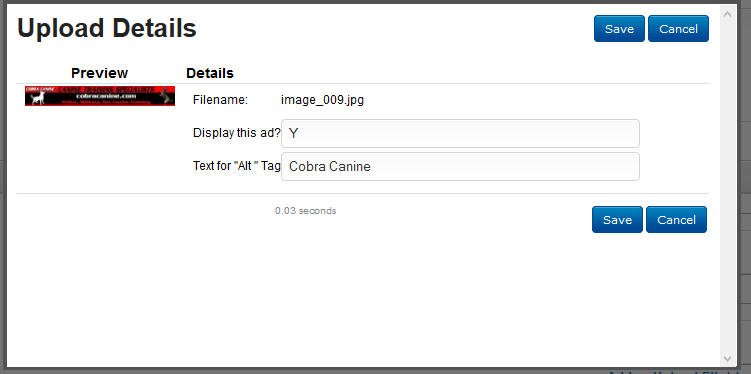Click the Upload Details heading
Image resolution: width=751 pixels, height=374 pixels.
pyautogui.click(x=107, y=29)
